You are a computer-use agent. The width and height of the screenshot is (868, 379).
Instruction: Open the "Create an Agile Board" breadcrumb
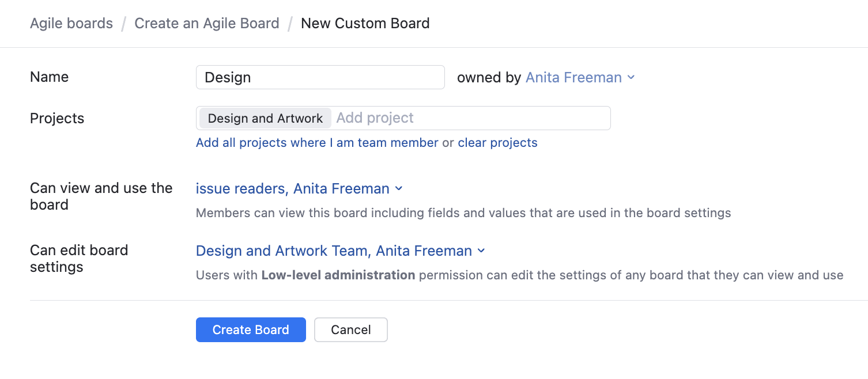pyautogui.click(x=207, y=23)
